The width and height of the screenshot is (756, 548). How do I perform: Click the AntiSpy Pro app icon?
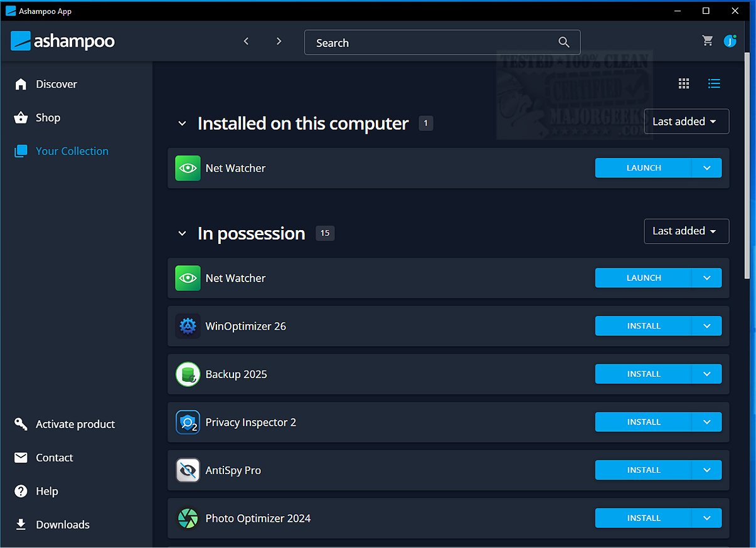pyautogui.click(x=188, y=470)
